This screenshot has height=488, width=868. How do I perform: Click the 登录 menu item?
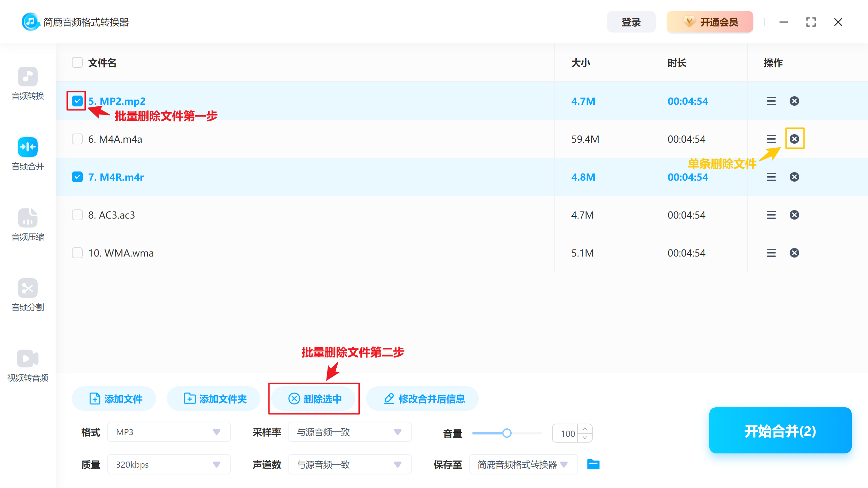(x=631, y=22)
